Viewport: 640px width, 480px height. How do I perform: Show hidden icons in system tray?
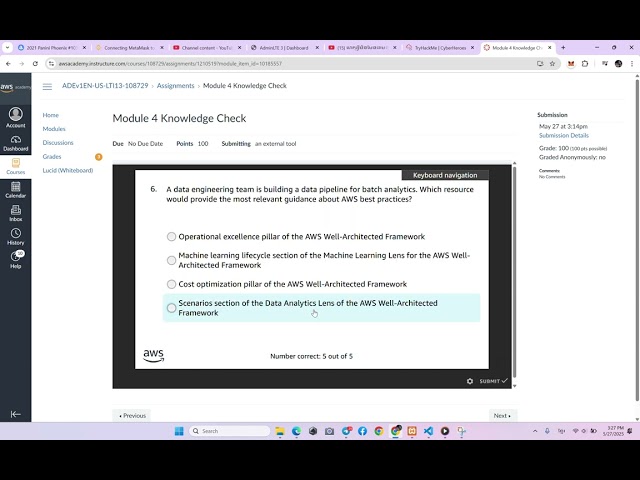pyautogui.click(x=535, y=431)
